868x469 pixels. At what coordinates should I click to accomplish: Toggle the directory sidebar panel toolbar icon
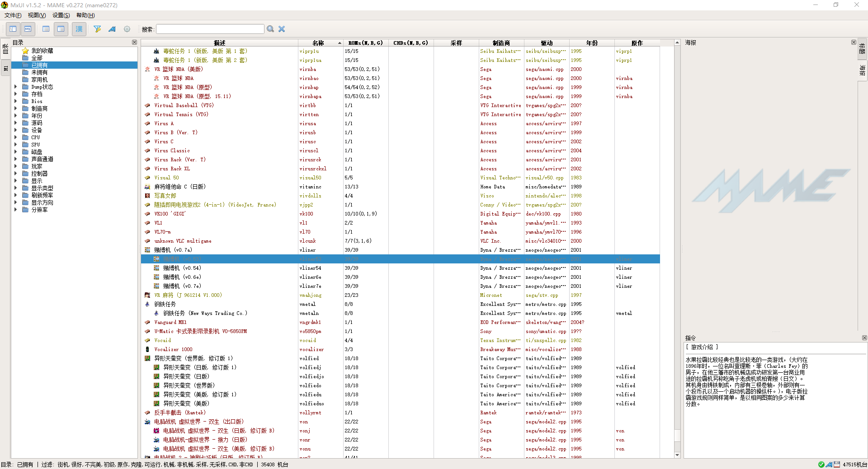(13, 29)
